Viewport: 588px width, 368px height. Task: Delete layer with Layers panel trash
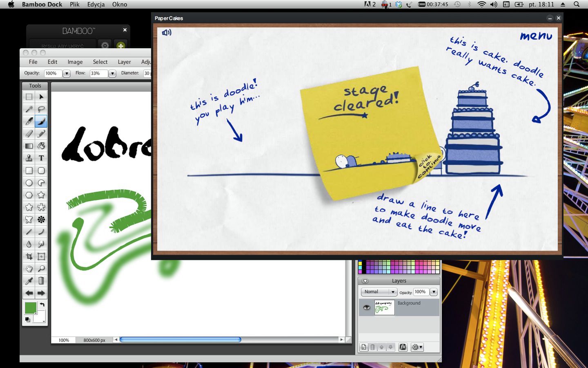coord(372,347)
